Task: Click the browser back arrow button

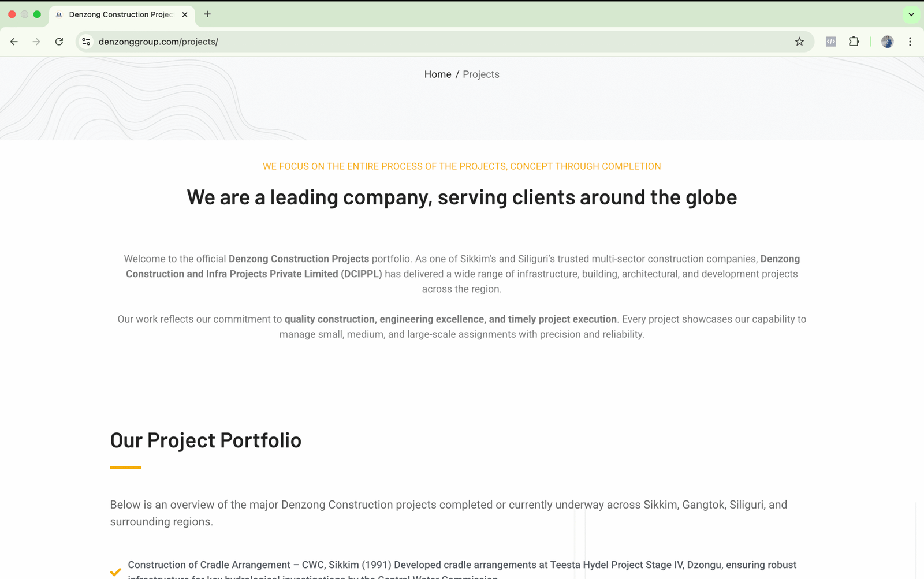Action: click(x=14, y=42)
